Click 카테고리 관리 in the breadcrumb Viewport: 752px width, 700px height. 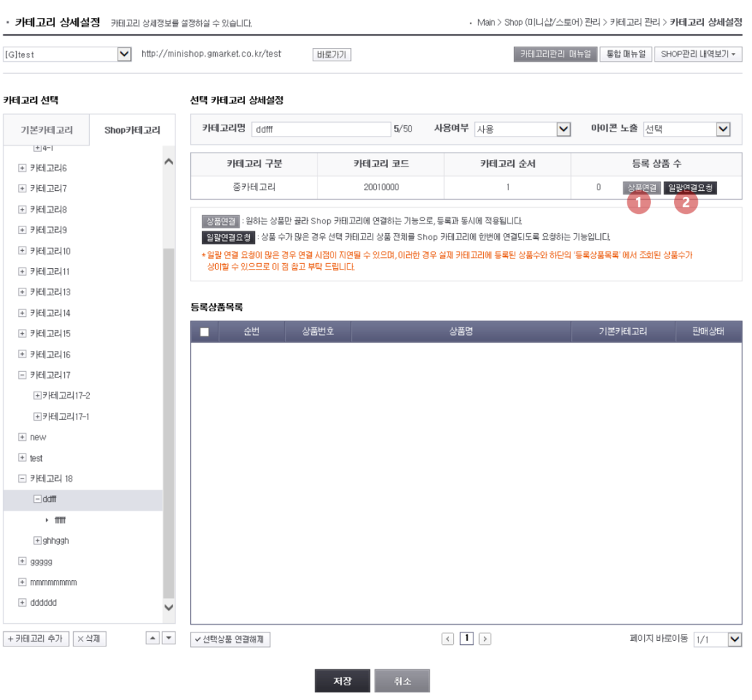[x=635, y=22]
